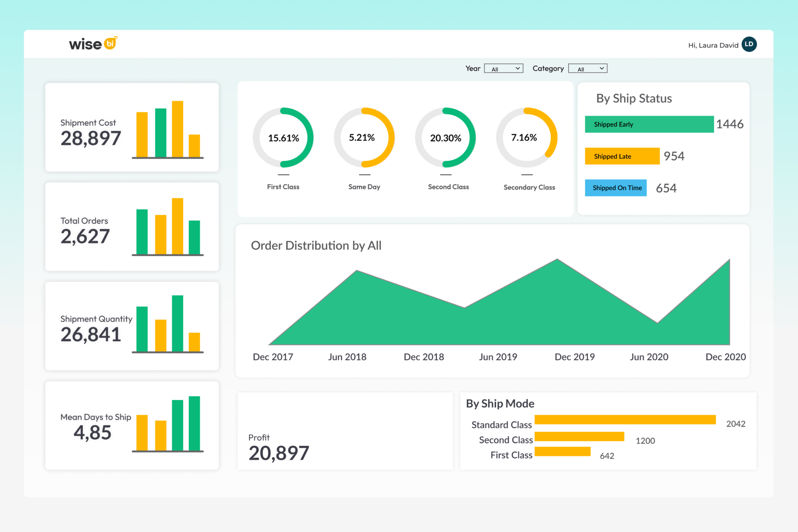Open the By Ship Status panel header
798x532 pixels.
tap(634, 98)
